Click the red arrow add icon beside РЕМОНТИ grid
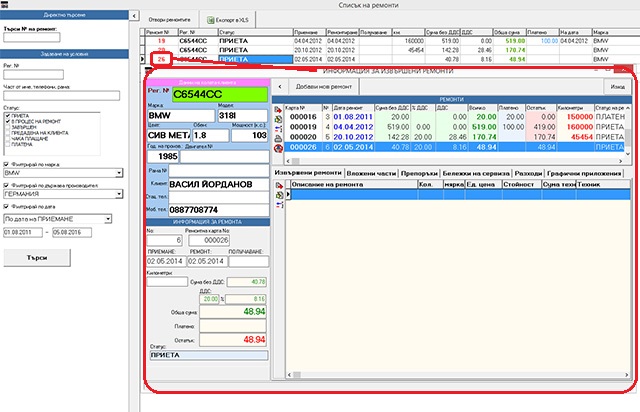 (x=278, y=110)
